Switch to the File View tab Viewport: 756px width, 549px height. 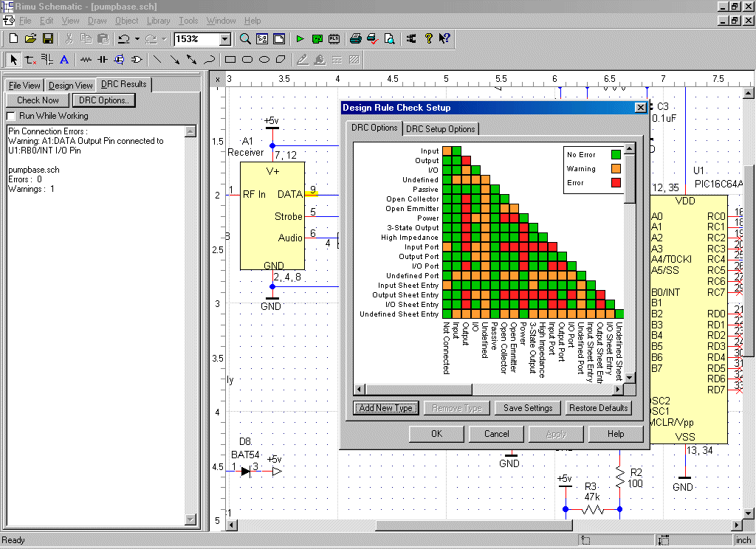(24, 86)
